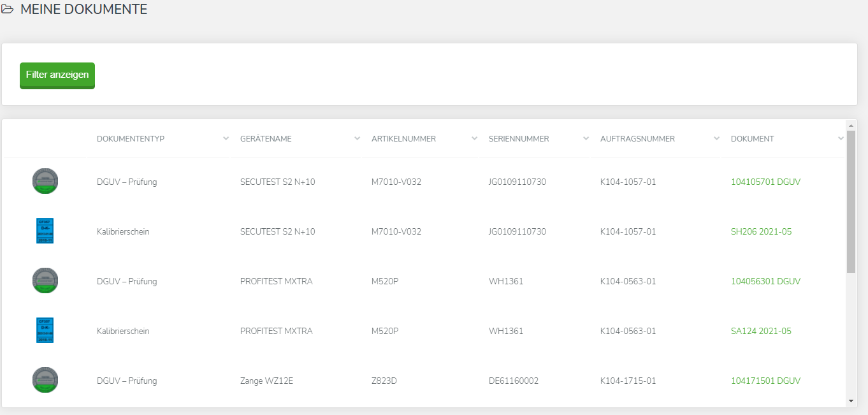
Task: Select SECUTEST S2 N+10 in the SH206 2021-05 row
Action: pyautogui.click(x=277, y=231)
